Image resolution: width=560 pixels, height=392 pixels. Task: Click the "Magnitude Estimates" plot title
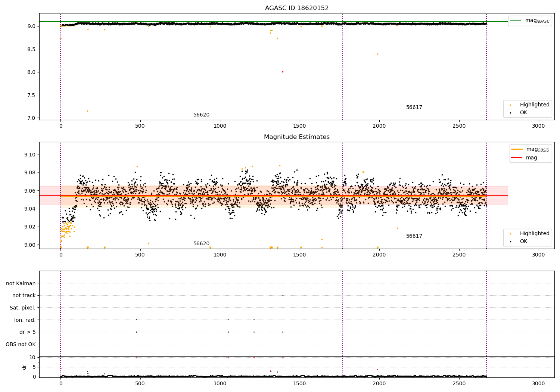297,137
